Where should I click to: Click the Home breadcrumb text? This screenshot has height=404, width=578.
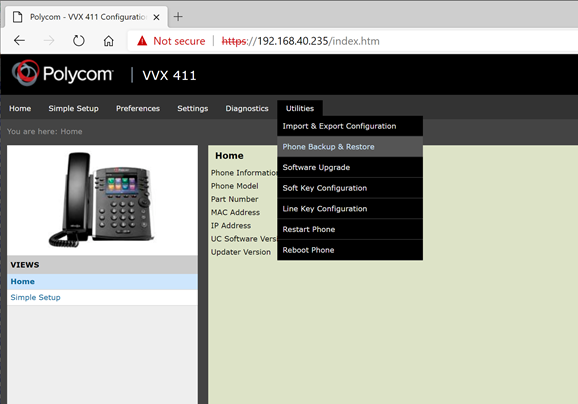coord(71,132)
